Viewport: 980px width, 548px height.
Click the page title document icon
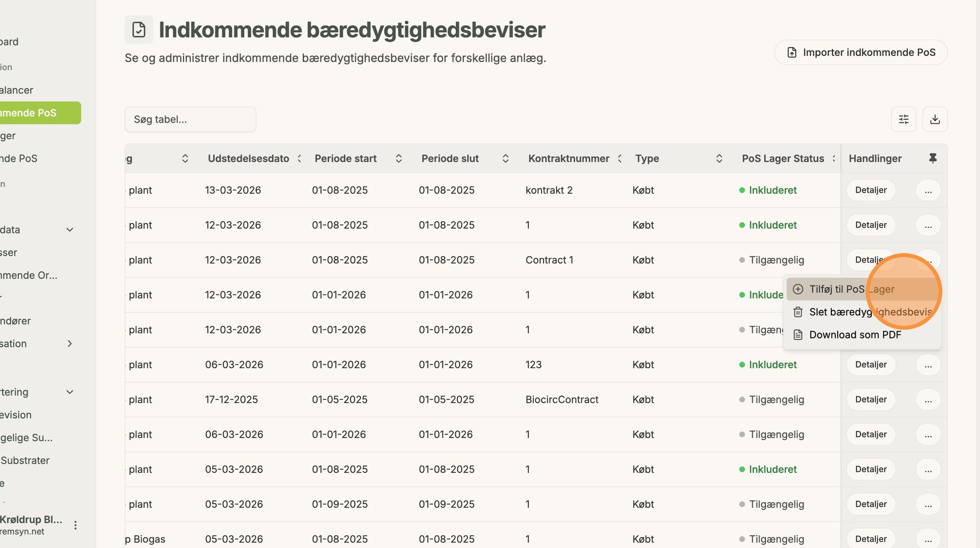coord(139,30)
